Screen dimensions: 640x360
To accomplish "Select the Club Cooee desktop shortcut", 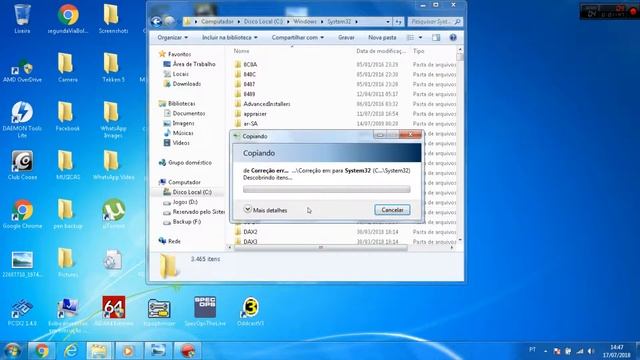I will coord(22,165).
